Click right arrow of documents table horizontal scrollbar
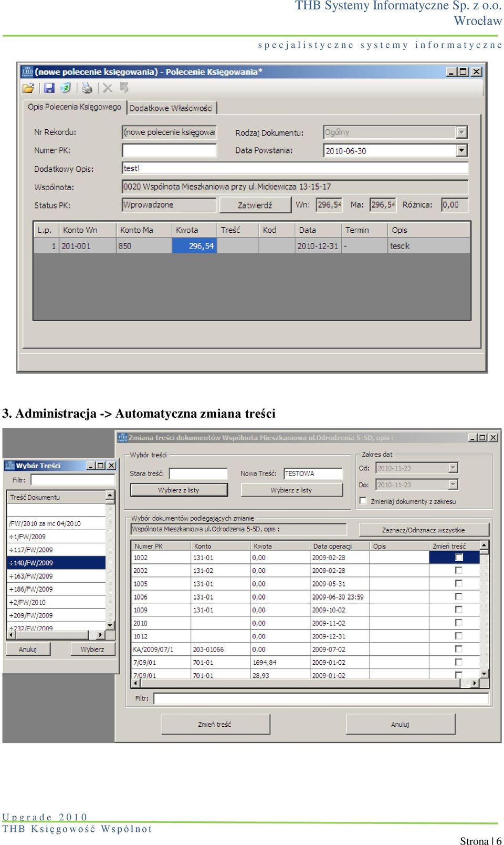This screenshot has height=845, width=504. point(475,683)
